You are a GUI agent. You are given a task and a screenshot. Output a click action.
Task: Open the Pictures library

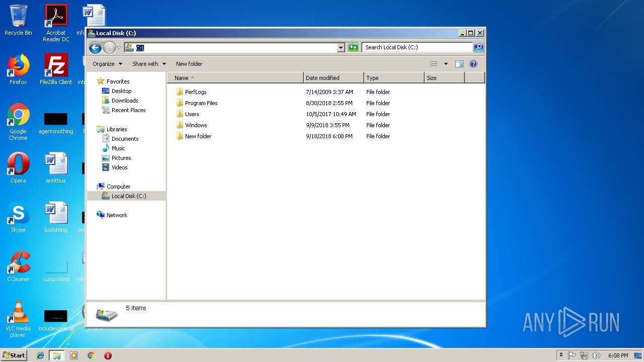(117, 158)
